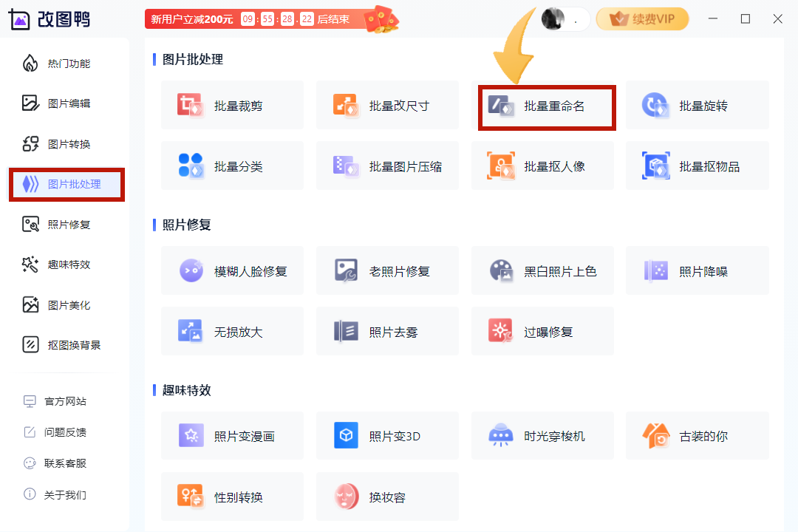Open the 照片变漫画 cartoon effect
This screenshot has height=532, width=798.
click(x=232, y=436)
